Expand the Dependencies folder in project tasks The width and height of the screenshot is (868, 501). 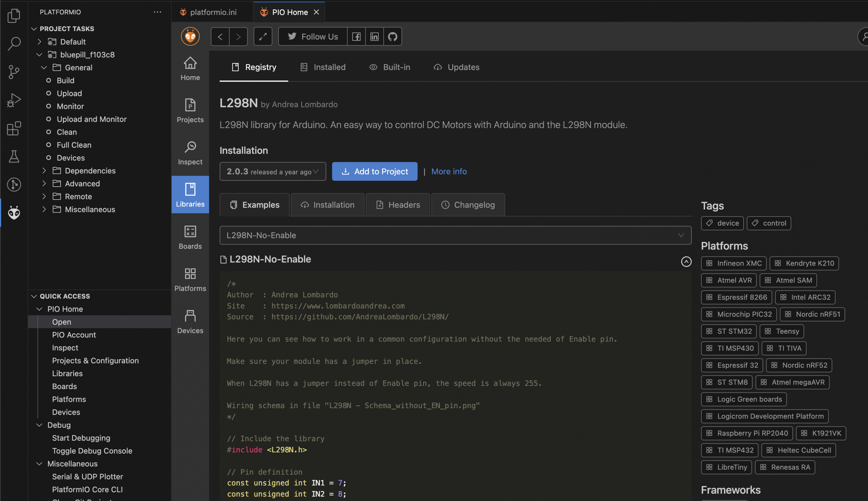coord(90,171)
